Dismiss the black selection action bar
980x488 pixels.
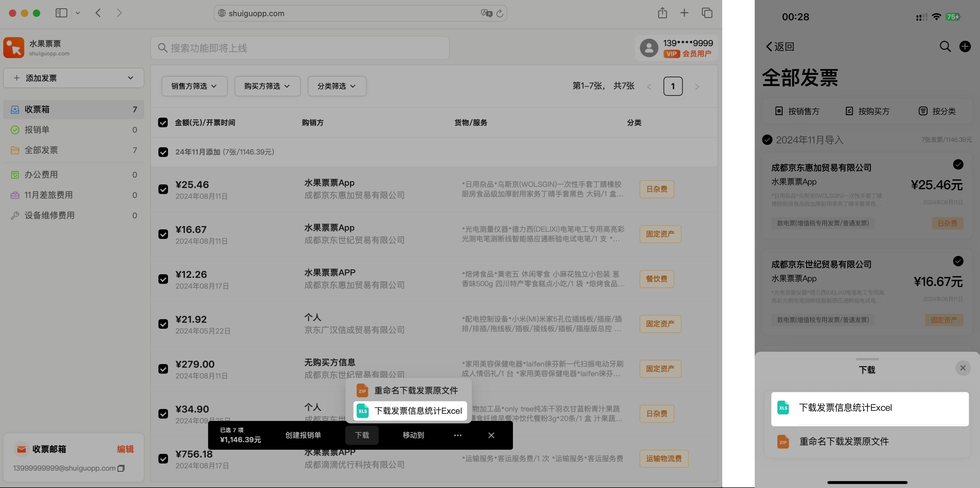coord(491,435)
